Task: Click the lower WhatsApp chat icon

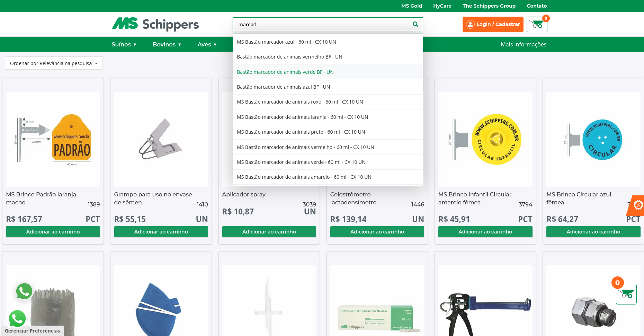Action: point(17,318)
